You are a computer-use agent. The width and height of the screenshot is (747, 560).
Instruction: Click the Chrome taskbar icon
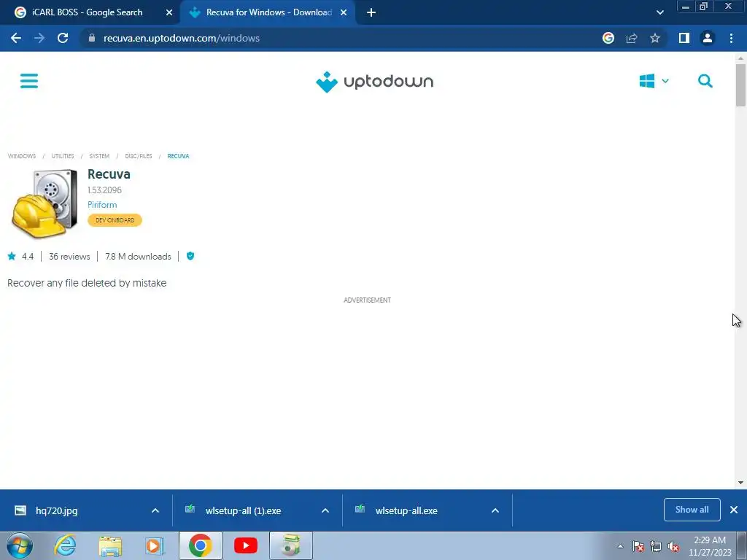pos(200,545)
